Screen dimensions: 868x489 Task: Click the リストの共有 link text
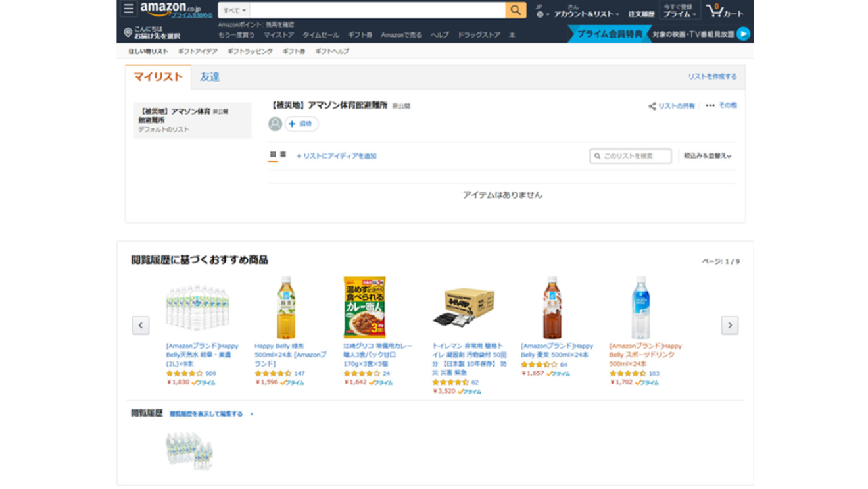[x=677, y=106]
